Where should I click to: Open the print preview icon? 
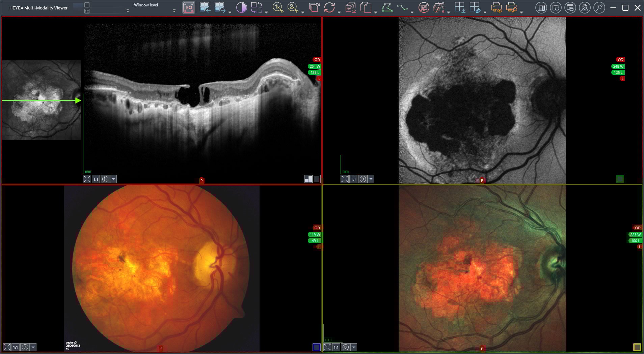(x=497, y=7)
